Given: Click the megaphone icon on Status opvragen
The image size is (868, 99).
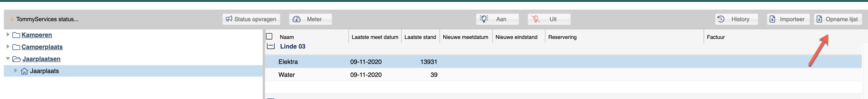Looking at the screenshot, I should click(229, 19).
